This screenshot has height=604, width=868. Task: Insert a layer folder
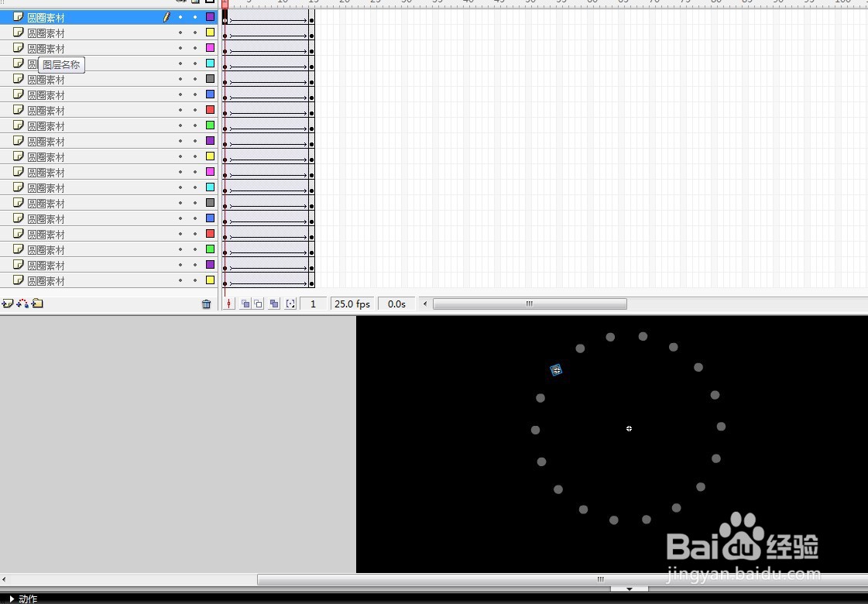click(38, 304)
